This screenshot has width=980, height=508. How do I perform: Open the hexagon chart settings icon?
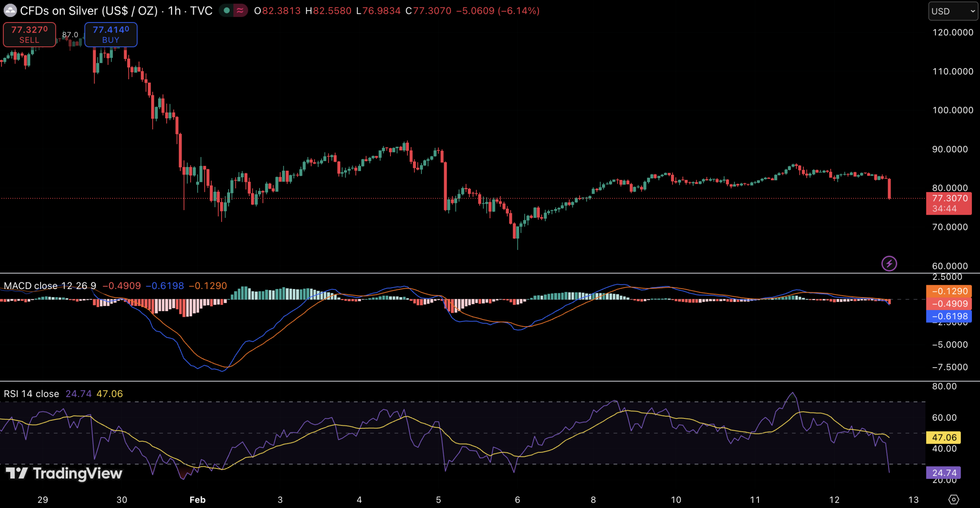pyautogui.click(x=954, y=499)
